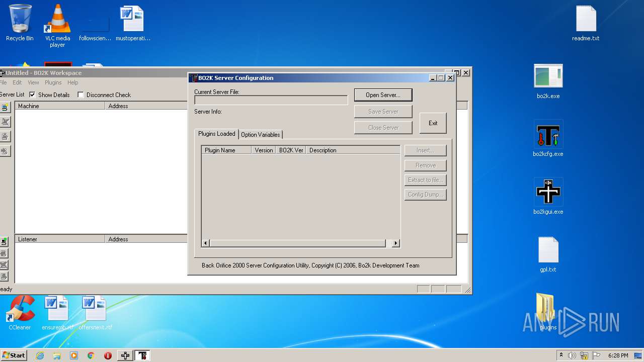This screenshot has width=644, height=362.
Task: Click the crossed-out delete icon beside Machine list
Action: (x=5, y=122)
